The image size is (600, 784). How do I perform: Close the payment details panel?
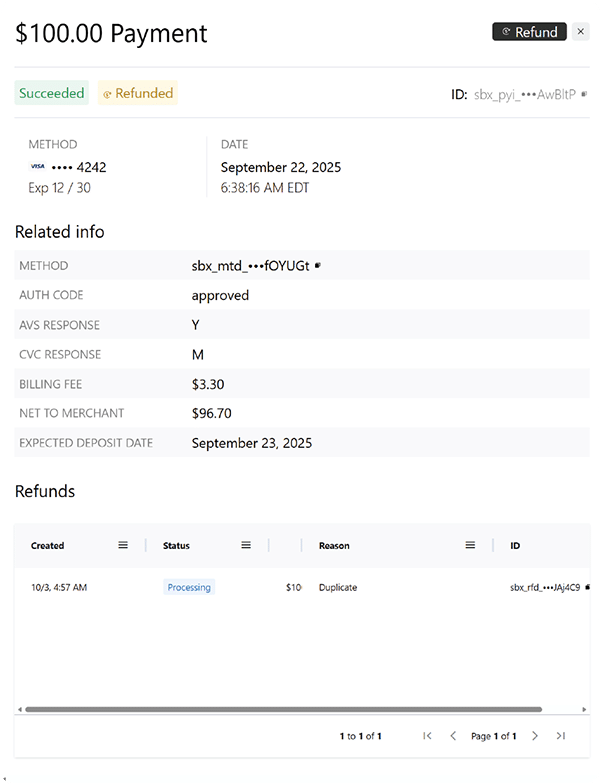pyautogui.click(x=581, y=32)
